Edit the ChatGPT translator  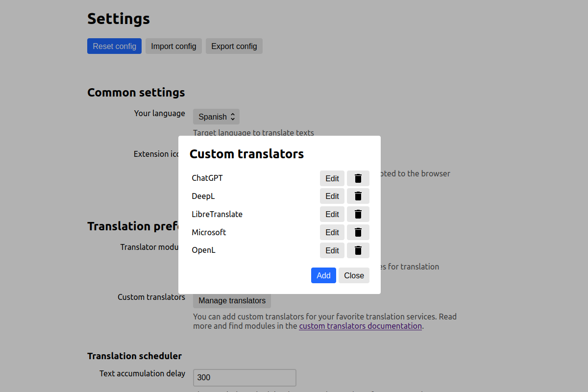(332, 178)
